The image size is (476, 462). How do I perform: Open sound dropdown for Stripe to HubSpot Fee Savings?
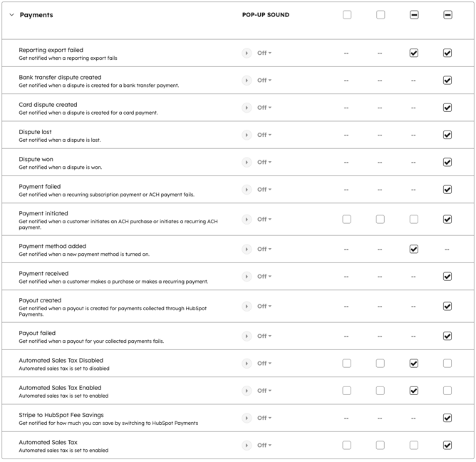pos(264,419)
